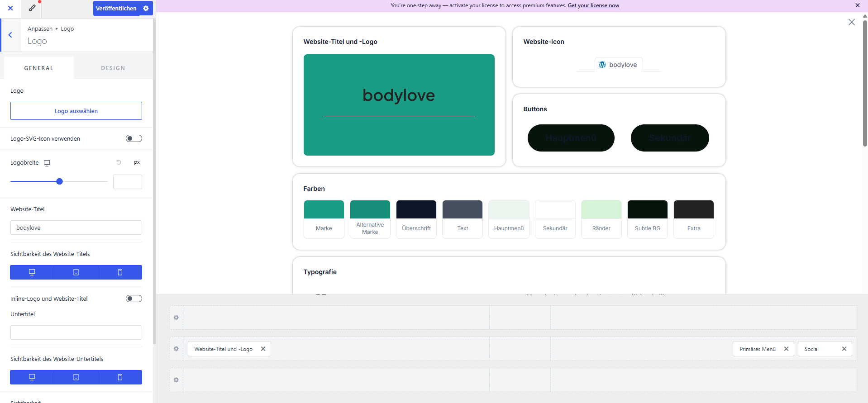
Task: Follow the Get your license now link
Action: (593, 5)
